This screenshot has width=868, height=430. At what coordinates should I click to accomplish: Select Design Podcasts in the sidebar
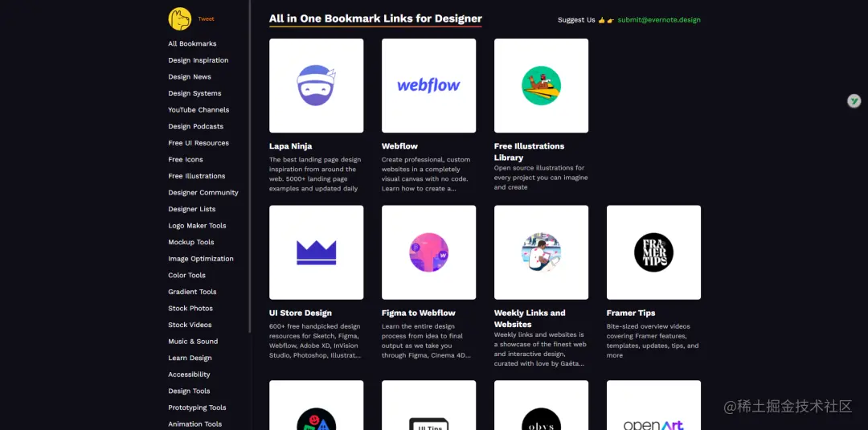195,126
